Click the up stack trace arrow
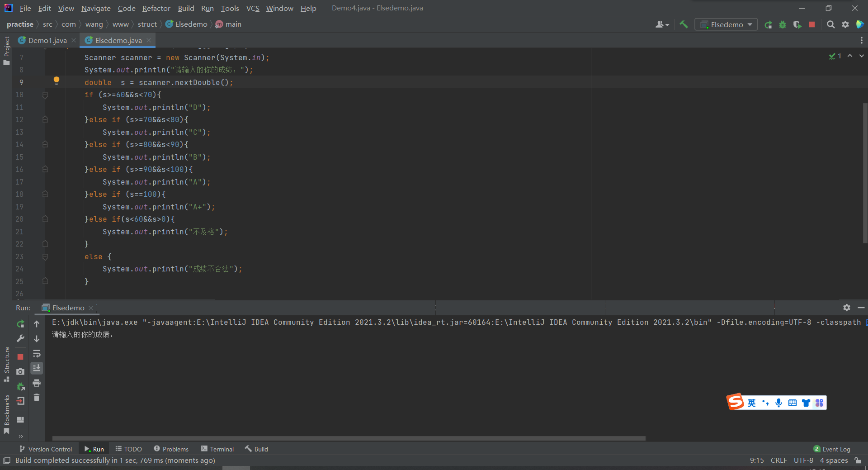The image size is (868, 470). pyautogui.click(x=37, y=324)
